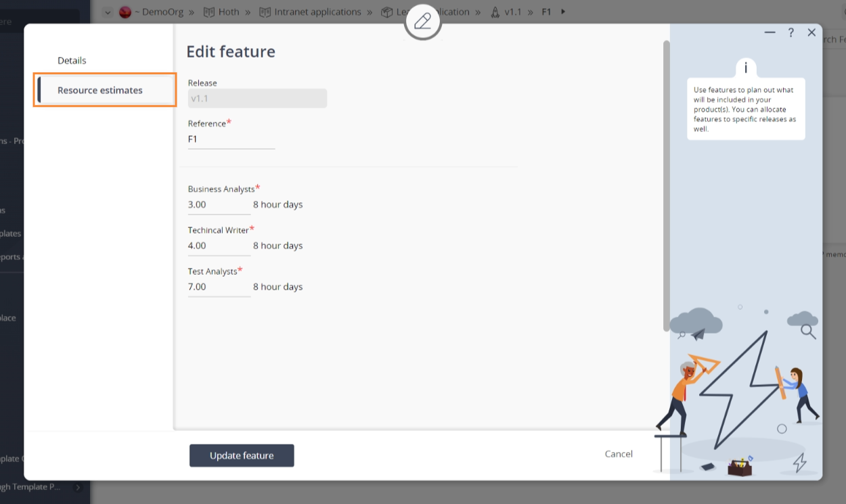Switch to the Details tab
The width and height of the screenshot is (846, 504).
click(x=72, y=60)
